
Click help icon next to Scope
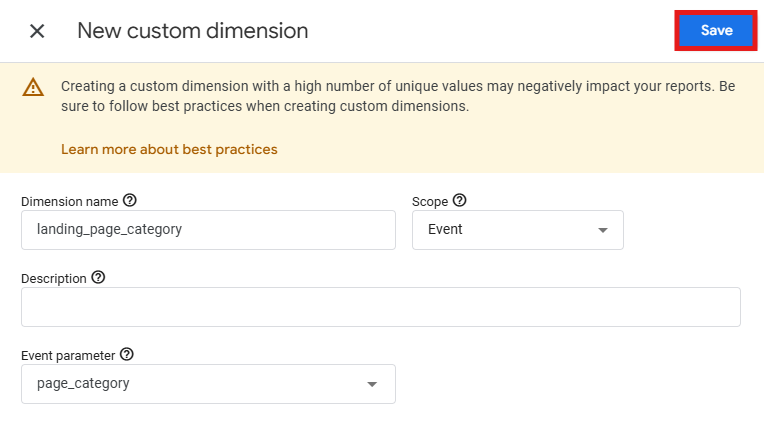(x=459, y=200)
